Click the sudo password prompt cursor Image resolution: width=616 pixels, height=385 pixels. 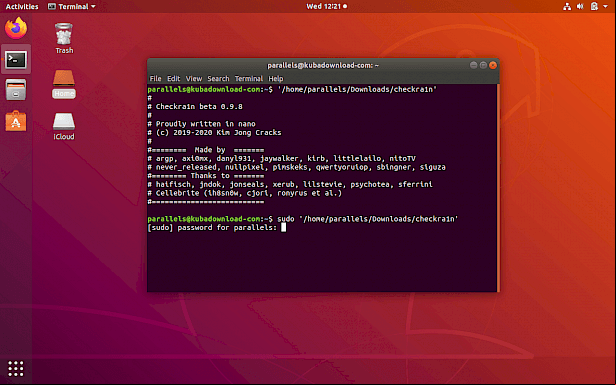[284, 227]
